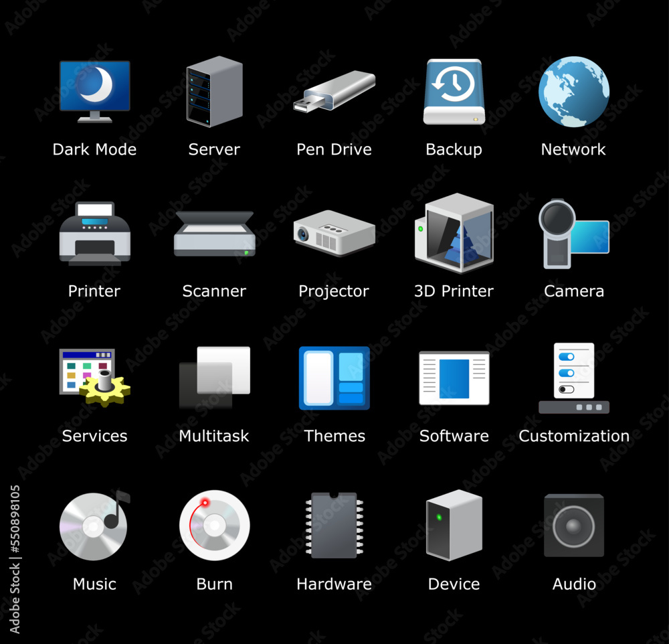The height and width of the screenshot is (644, 669).
Task: Select the Printer icon
Action: pos(95,234)
